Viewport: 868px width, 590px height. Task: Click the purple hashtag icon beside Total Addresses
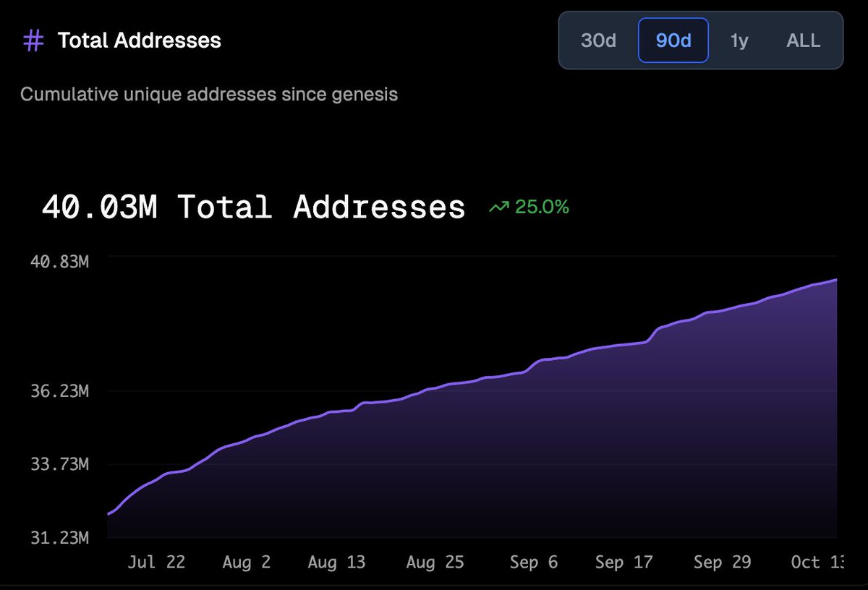tap(33, 41)
